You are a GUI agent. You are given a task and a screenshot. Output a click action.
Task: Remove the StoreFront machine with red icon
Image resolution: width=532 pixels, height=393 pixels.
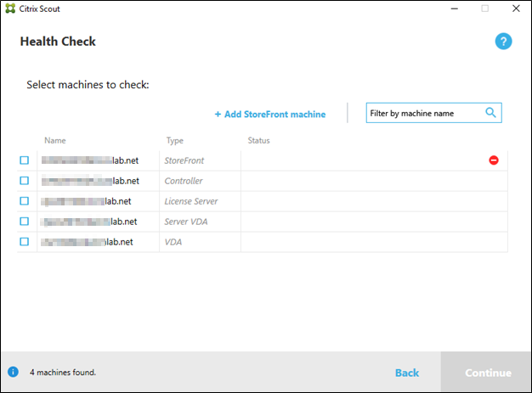pyautogui.click(x=494, y=160)
